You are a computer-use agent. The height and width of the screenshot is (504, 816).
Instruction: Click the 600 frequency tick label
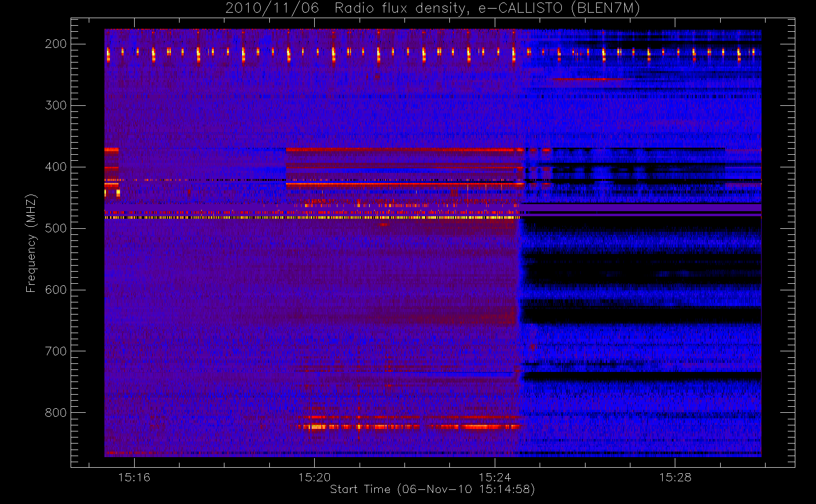click(55, 290)
